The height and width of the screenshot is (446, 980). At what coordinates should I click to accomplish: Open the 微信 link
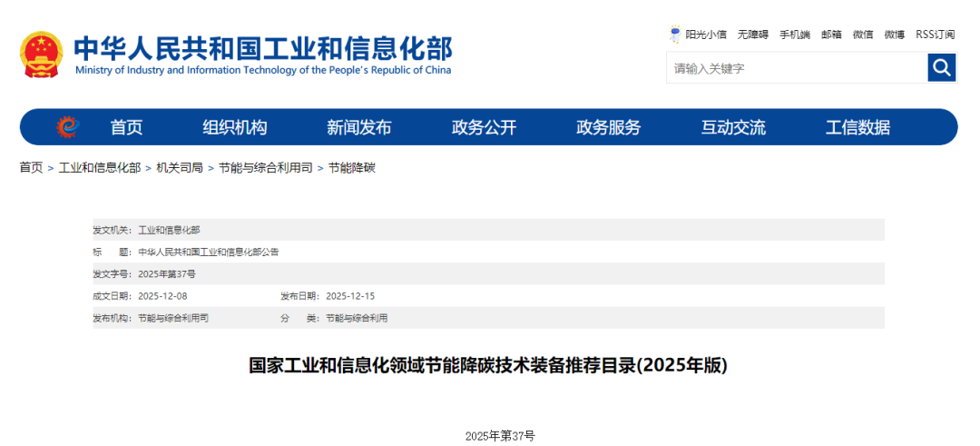tap(863, 35)
